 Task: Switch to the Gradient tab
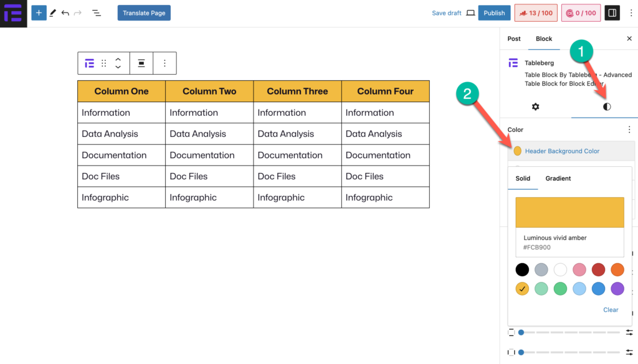tap(558, 179)
